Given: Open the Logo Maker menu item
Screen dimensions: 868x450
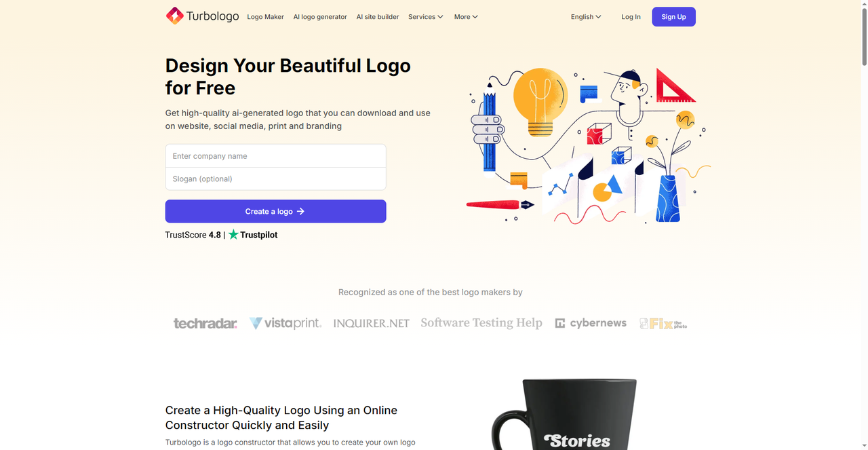Looking at the screenshot, I should [265, 17].
